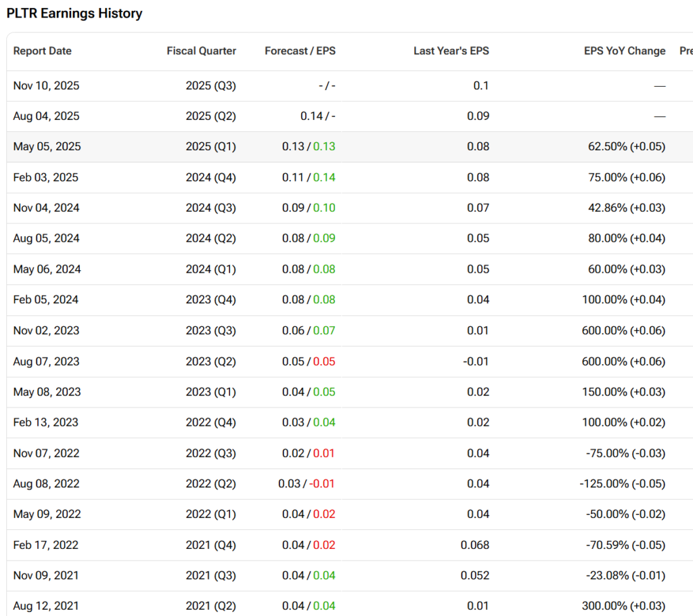Viewport: 693px width, 616px height.
Task: Select the Aug 04, 2025 report date
Action: coord(46,116)
